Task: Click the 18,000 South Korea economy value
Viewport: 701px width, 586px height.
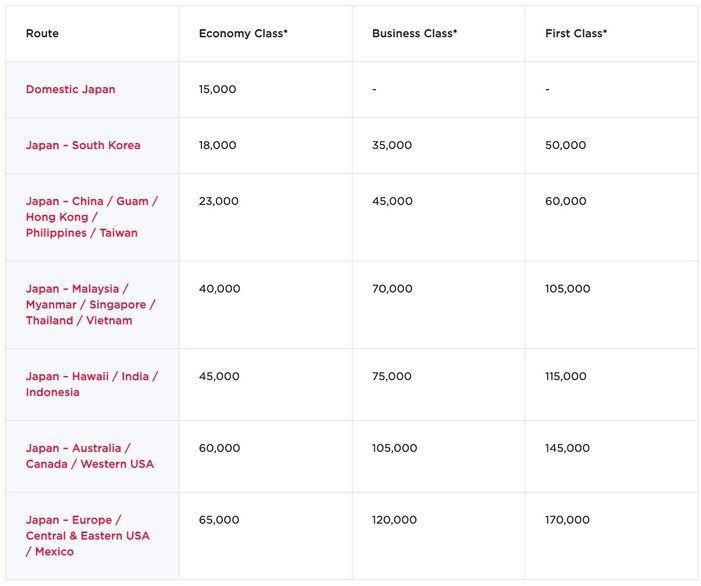Action: pyautogui.click(x=218, y=145)
